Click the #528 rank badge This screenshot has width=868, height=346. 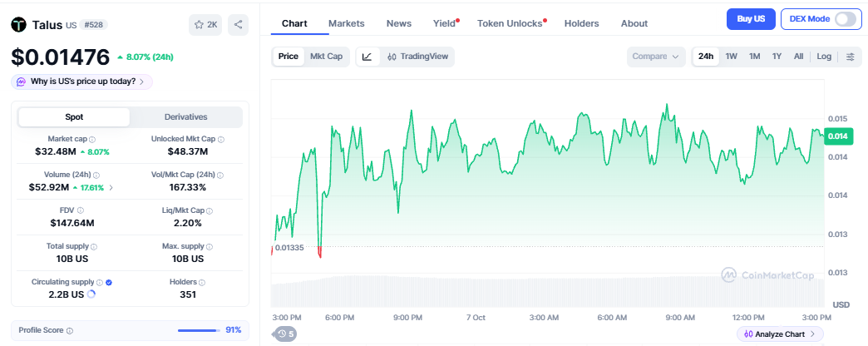coord(94,25)
